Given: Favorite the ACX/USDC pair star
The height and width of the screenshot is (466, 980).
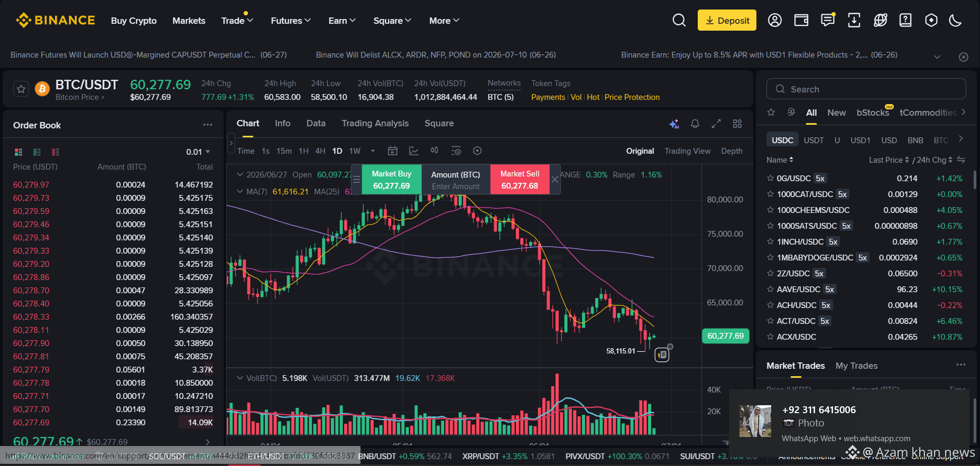Looking at the screenshot, I should pos(770,337).
